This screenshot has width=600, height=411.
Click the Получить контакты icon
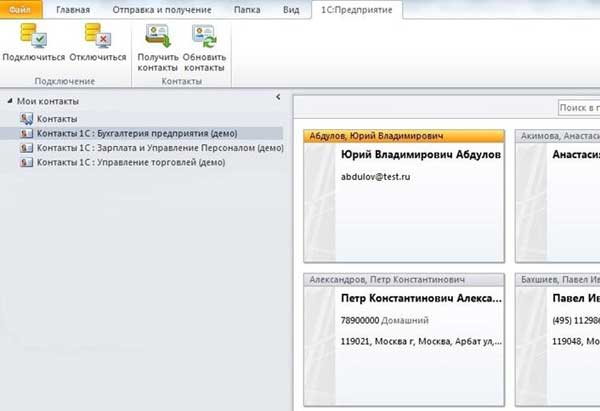pos(157,38)
